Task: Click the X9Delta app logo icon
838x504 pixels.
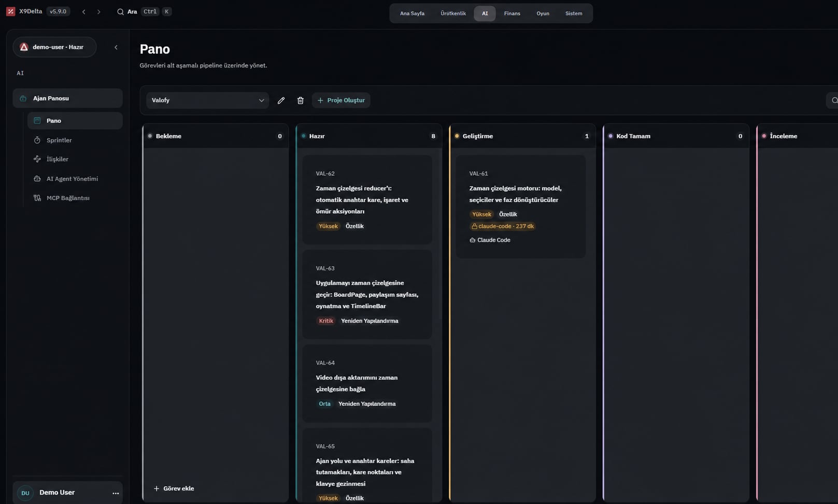Action: pos(10,11)
